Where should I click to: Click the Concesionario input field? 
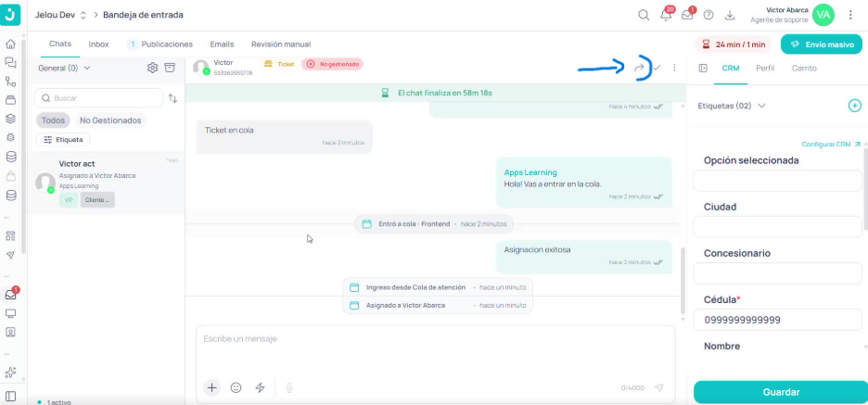coord(777,273)
